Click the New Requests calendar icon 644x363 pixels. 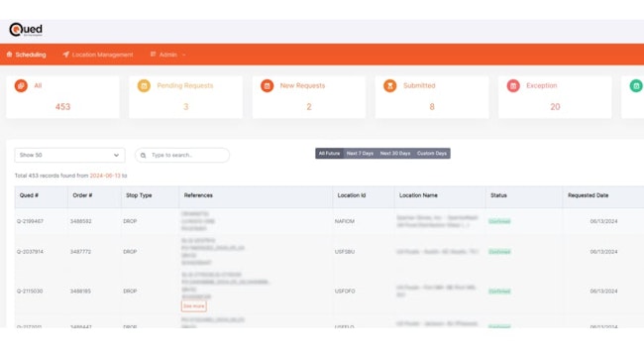(267, 86)
